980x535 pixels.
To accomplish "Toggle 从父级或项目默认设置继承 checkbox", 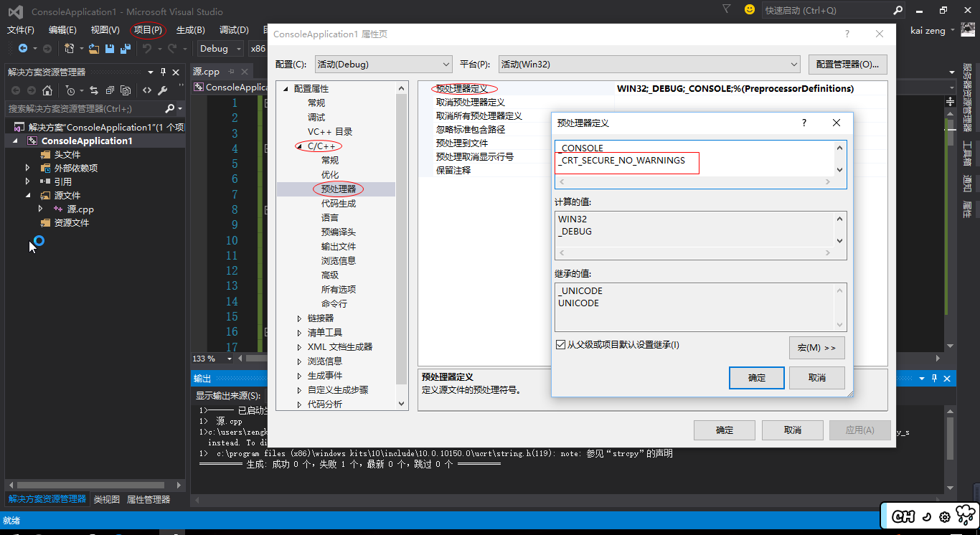I will pyautogui.click(x=560, y=345).
